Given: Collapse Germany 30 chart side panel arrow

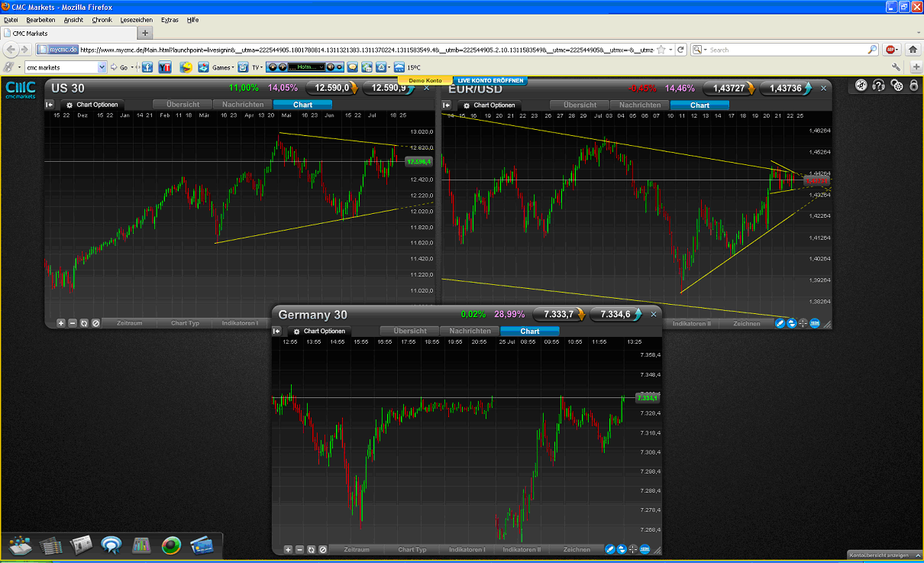Looking at the screenshot, I should click(x=276, y=331).
